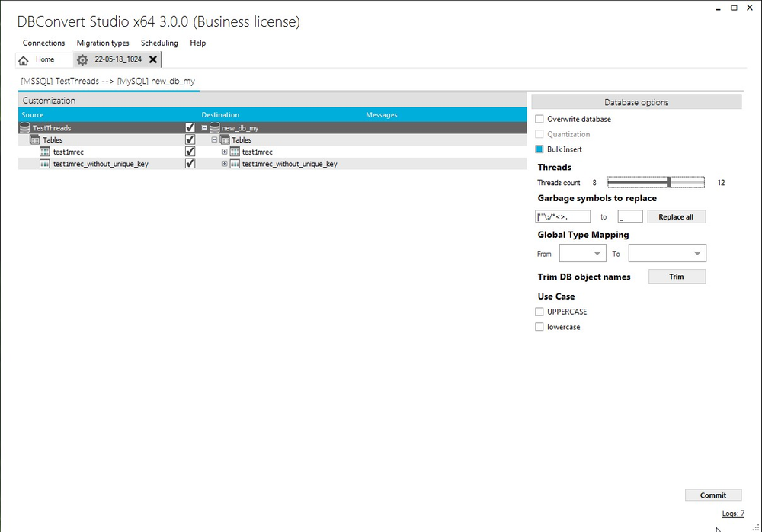The width and height of the screenshot is (762, 532).
Task: Click the test1mrec_without_unique_key table icon in Destination
Action: [x=235, y=163]
